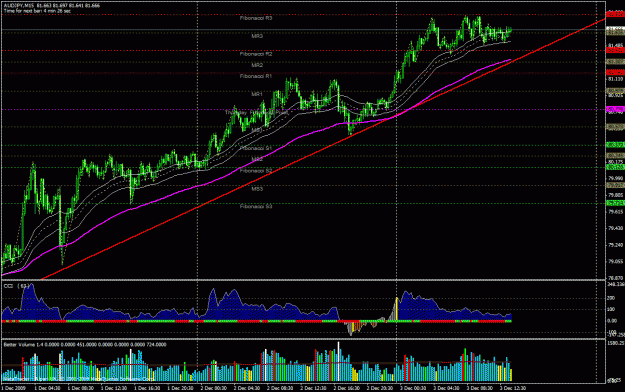This screenshot has height=392, width=625.
Task: Click price axis value 79.430
Action: [x=615, y=229]
